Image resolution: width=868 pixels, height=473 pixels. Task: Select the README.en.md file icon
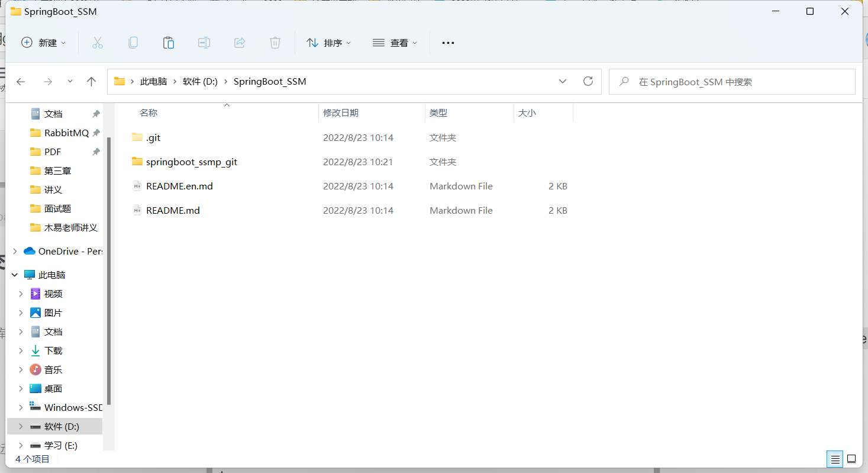[137, 186]
